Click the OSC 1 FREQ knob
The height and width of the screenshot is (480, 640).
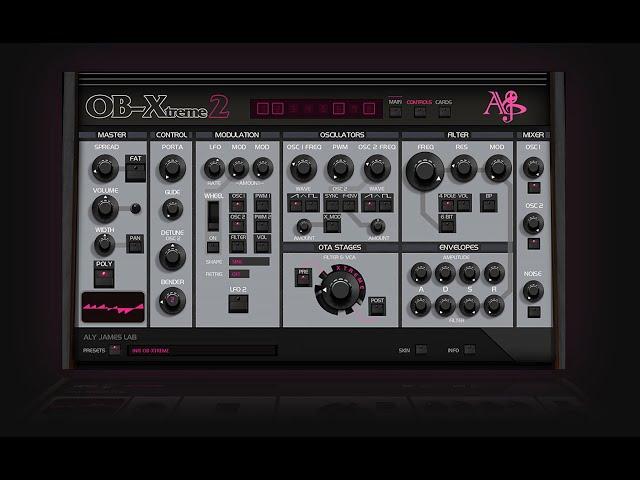pos(303,168)
